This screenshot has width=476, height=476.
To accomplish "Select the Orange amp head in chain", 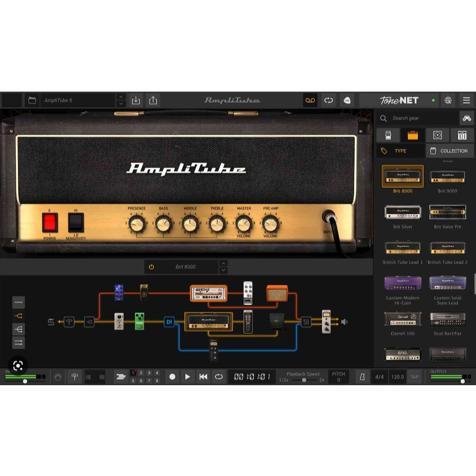I will click(x=209, y=293).
